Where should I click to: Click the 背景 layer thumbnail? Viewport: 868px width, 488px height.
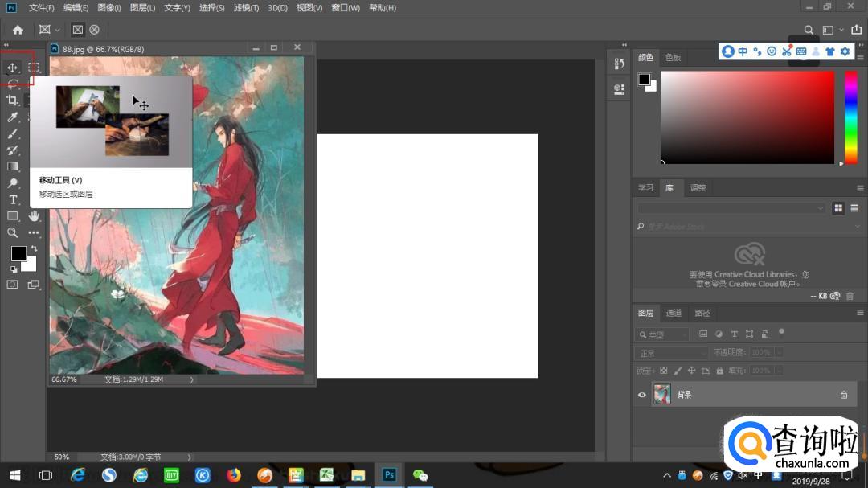(662, 395)
